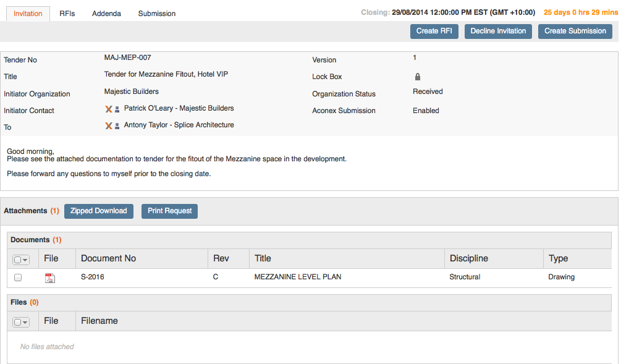Click the Print Request button
Screen dimensions: 621x364
coord(169,211)
